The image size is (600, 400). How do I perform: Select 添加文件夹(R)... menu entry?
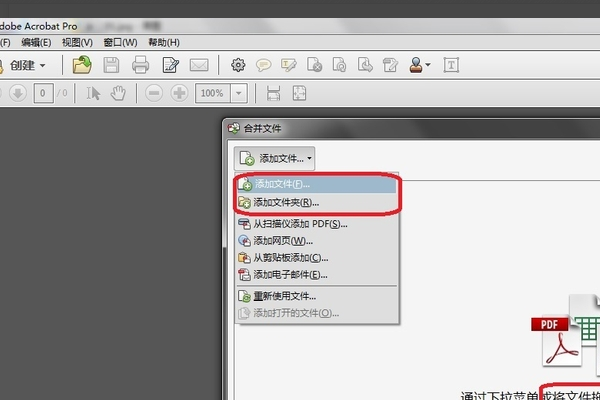pos(316,202)
